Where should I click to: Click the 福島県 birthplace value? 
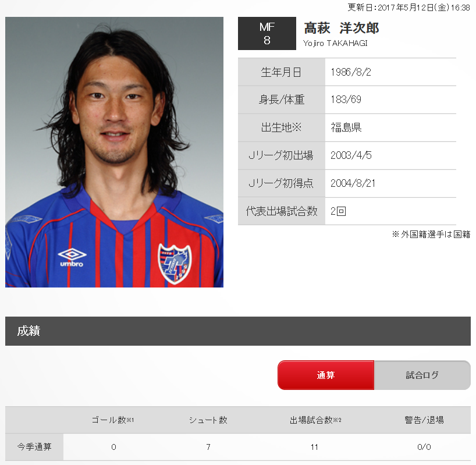click(x=346, y=127)
